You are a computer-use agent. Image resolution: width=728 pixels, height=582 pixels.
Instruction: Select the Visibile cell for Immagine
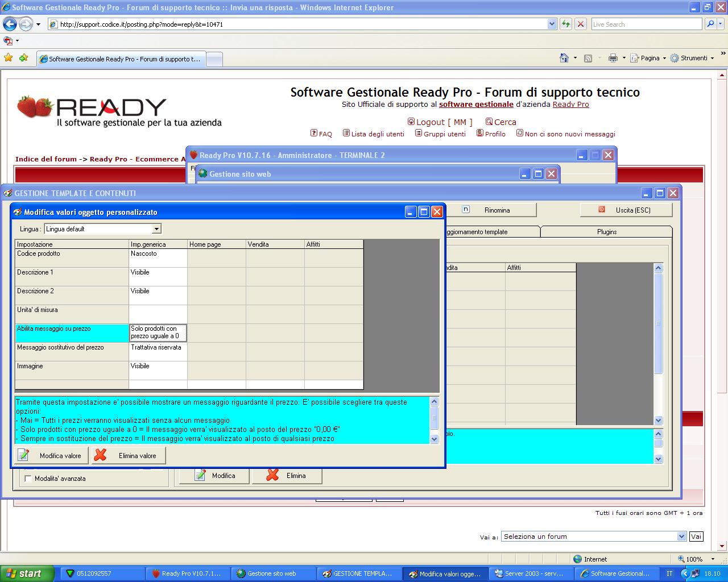pos(158,371)
